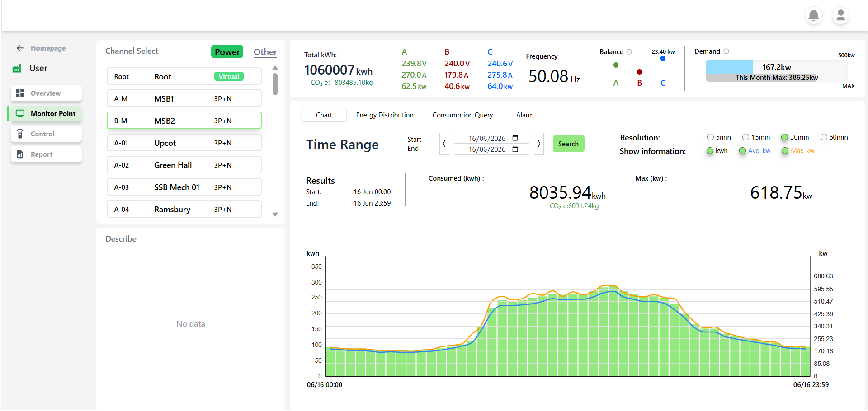Click the info icon next to Balance

[x=629, y=51]
